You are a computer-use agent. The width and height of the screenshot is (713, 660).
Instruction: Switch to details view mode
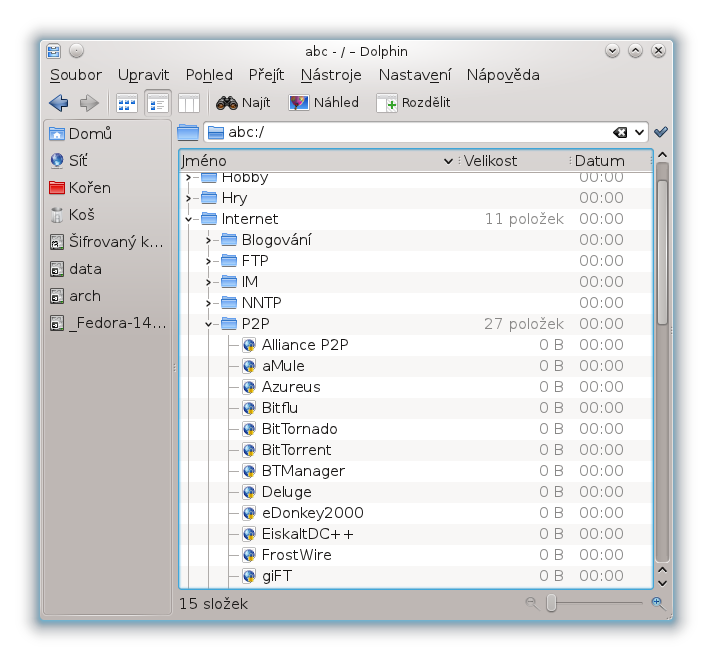click(158, 103)
